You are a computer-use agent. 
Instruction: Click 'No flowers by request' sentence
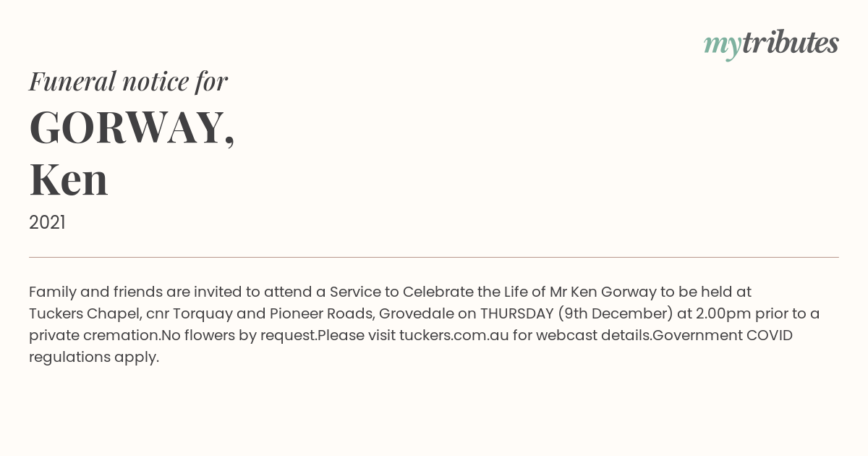(x=239, y=335)
